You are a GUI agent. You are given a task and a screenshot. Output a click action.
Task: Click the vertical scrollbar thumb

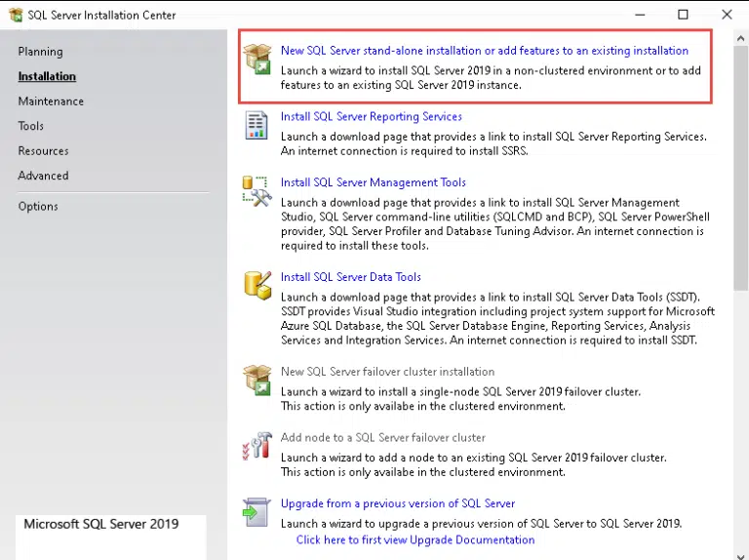(741, 169)
